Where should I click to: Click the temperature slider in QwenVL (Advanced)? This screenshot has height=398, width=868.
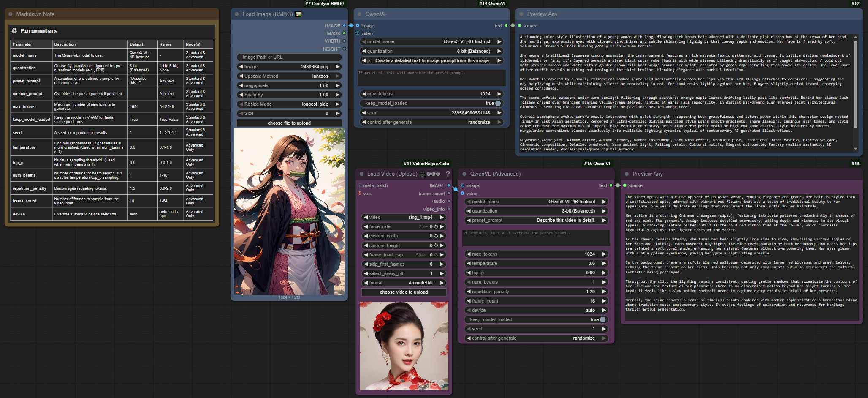click(x=535, y=263)
